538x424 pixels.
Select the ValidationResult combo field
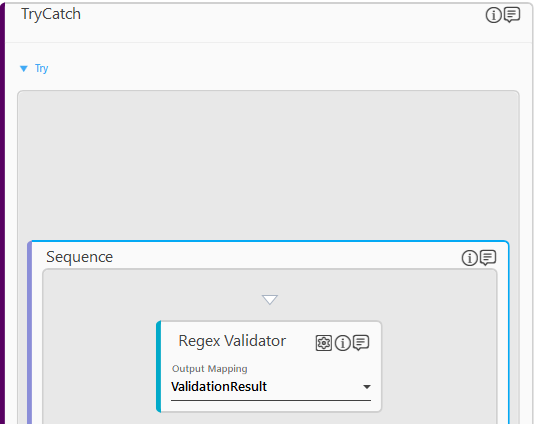(271, 387)
